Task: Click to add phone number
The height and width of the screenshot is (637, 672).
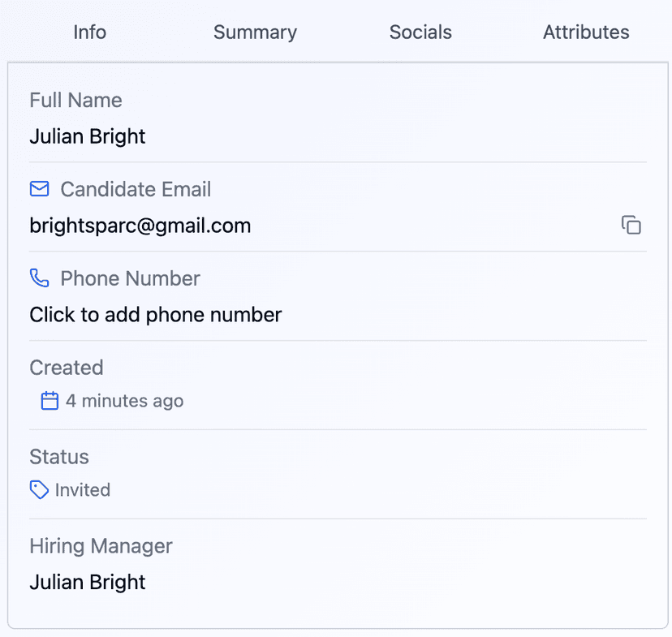Action: point(155,315)
